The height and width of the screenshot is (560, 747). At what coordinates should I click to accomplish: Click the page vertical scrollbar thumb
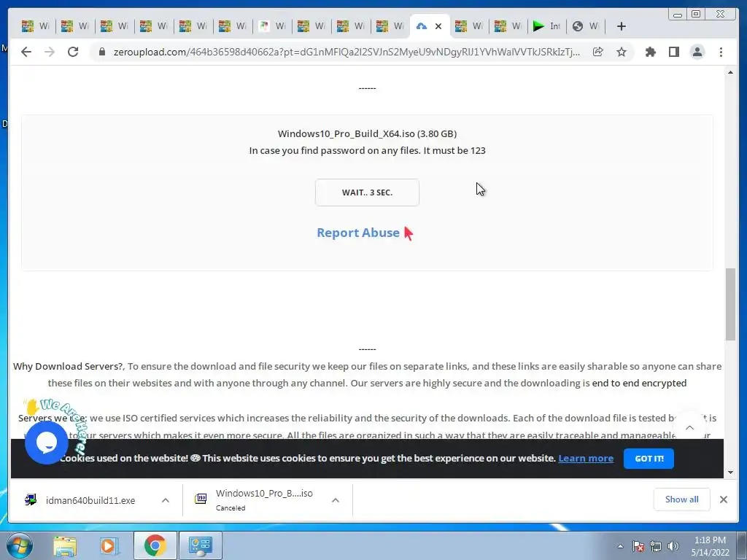[730, 305]
